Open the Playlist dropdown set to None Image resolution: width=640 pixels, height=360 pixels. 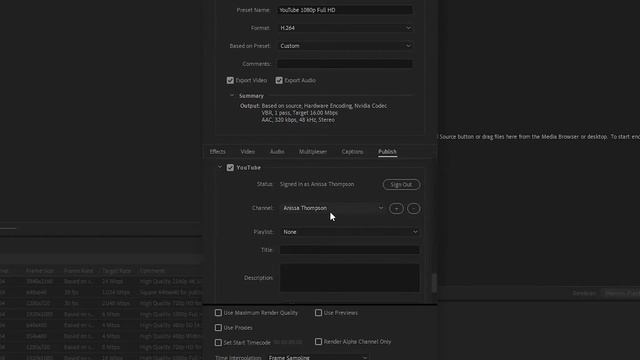[350, 232]
